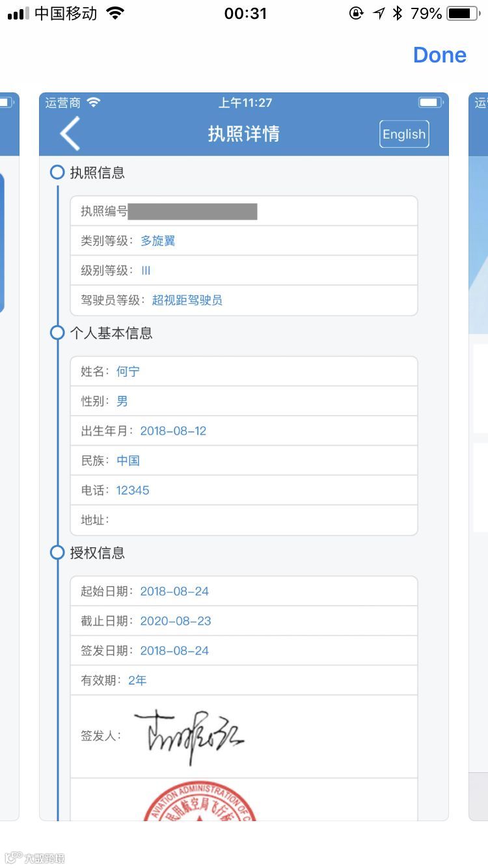
Task: Tap the 授权信息 timeline circle marker
Action: pos(57,553)
